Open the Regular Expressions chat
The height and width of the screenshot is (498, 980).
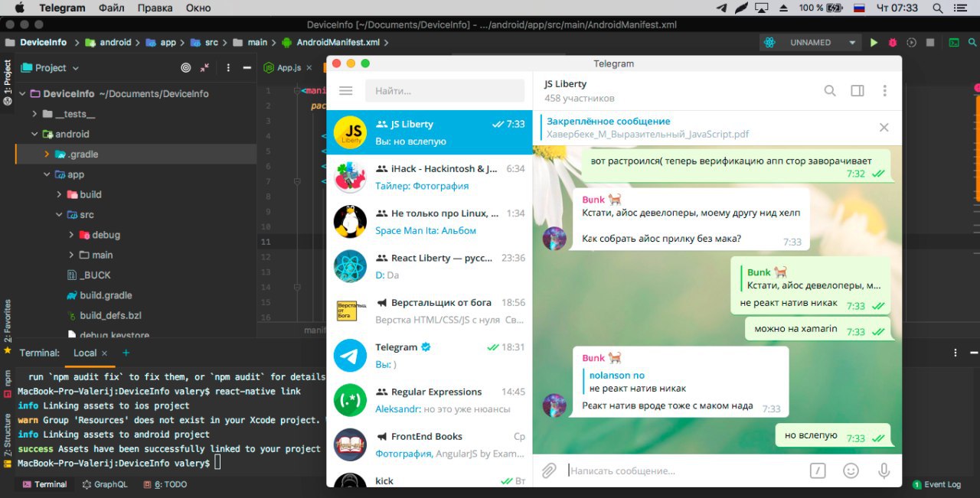[x=429, y=400]
